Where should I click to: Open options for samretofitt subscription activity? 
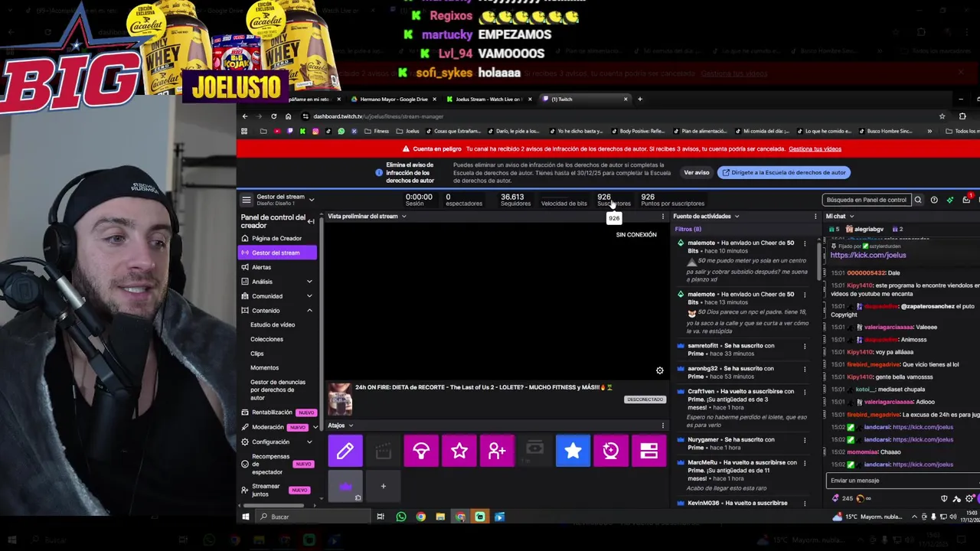point(804,346)
